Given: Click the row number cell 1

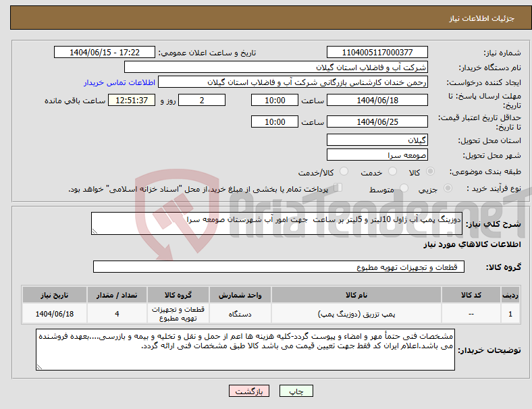Looking at the screenshot, I should (510, 314).
